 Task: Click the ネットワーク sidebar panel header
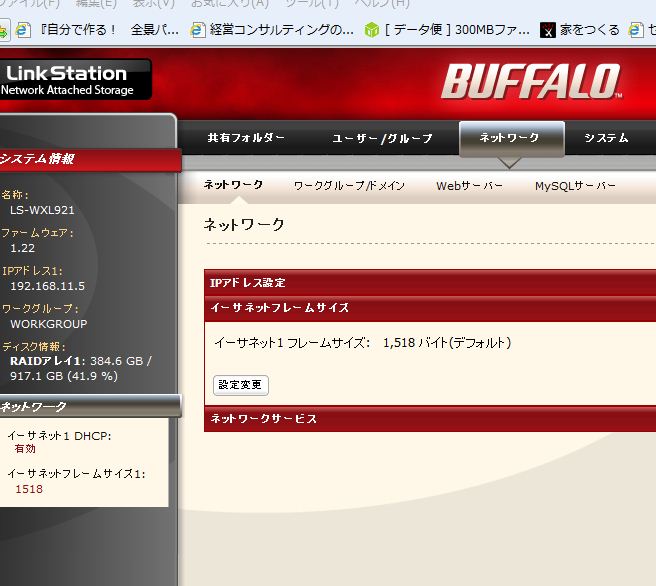coord(91,407)
